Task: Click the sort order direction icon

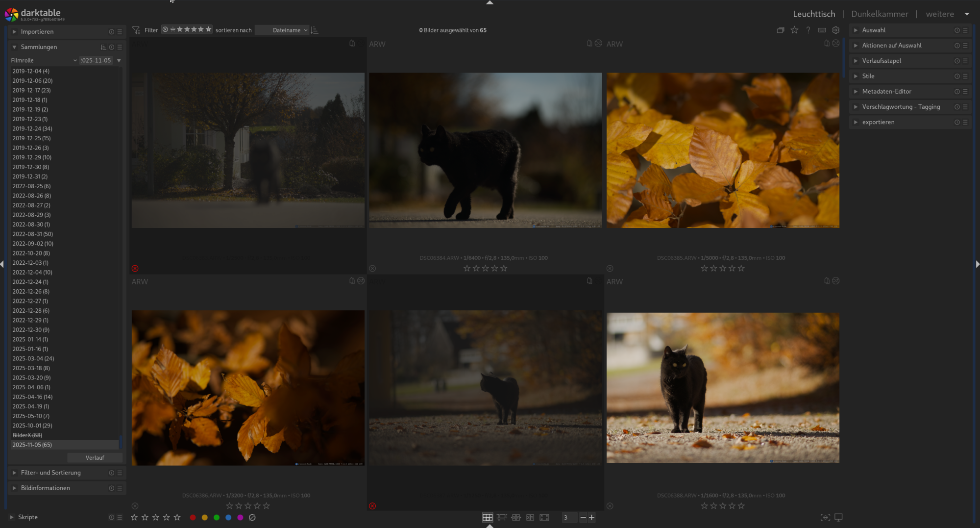Action: click(315, 30)
